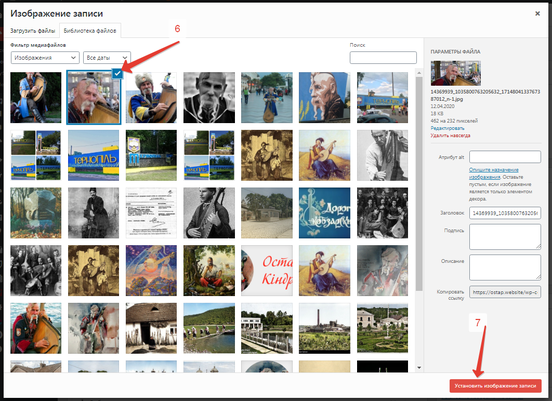Click the Подпись caption textarea
This screenshot has height=401, width=552.
505,237
